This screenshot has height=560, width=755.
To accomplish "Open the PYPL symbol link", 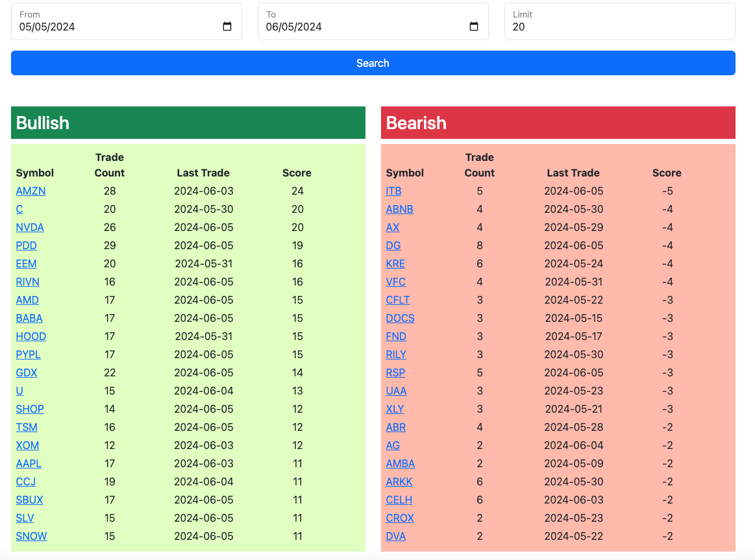I will click(x=28, y=354).
